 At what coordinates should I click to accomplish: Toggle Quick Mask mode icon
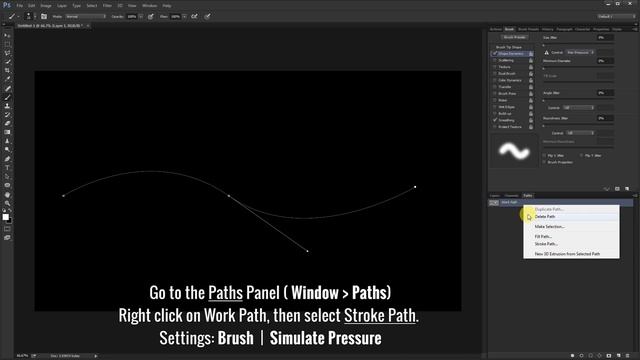tap(7, 229)
